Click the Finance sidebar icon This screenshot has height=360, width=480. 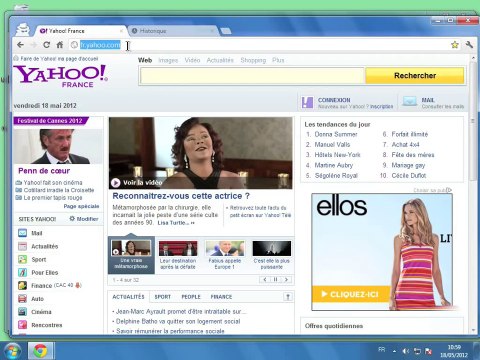tap(23, 285)
